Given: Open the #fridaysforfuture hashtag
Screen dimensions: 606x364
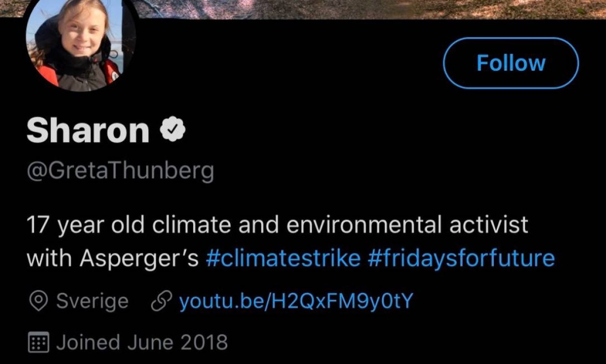Looking at the screenshot, I should click(x=461, y=259).
